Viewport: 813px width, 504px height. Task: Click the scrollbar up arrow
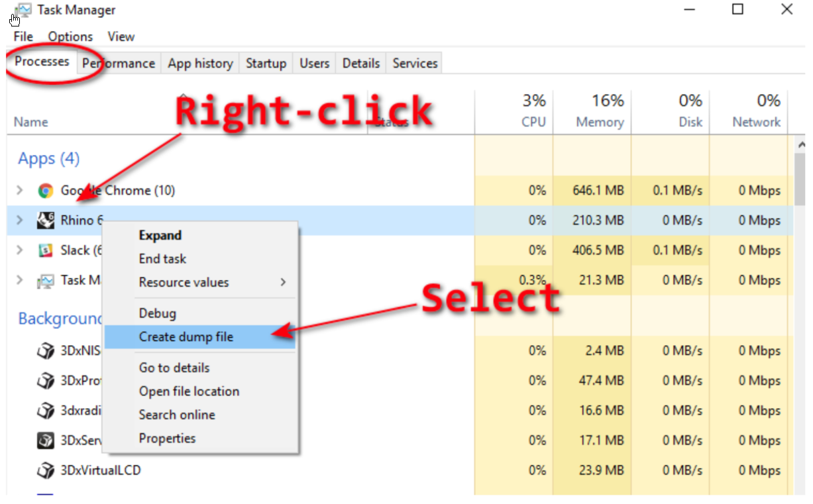(x=800, y=144)
